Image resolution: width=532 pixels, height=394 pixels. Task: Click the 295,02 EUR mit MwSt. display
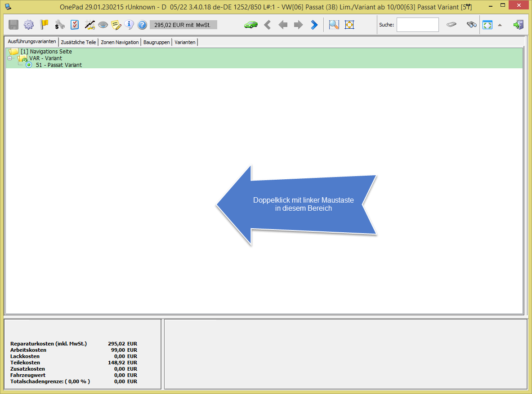click(x=183, y=25)
